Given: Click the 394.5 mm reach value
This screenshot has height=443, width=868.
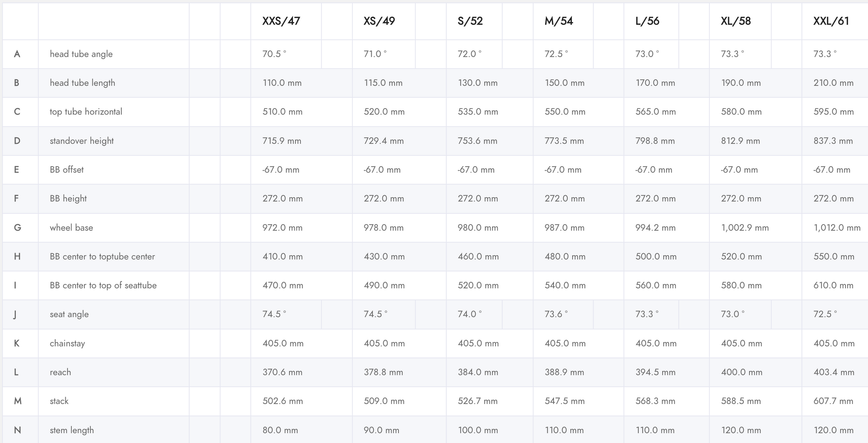Looking at the screenshot, I should pos(655,372).
